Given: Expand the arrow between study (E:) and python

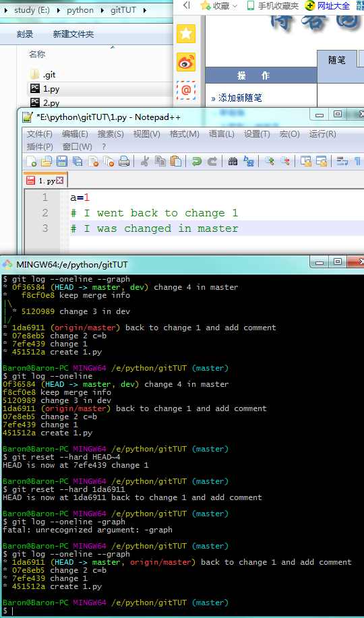Looking at the screenshot, I should click(x=59, y=10).
